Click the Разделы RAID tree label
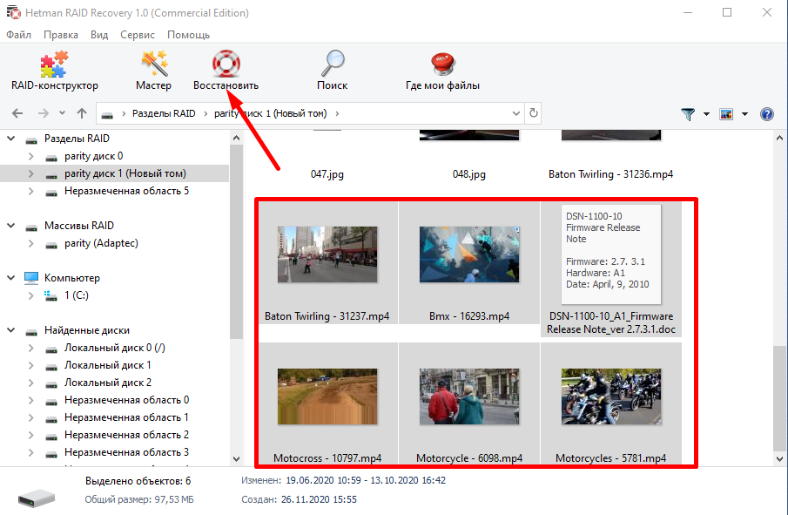Viewport: 788px width, 515px height. click(x=77, y=139)
